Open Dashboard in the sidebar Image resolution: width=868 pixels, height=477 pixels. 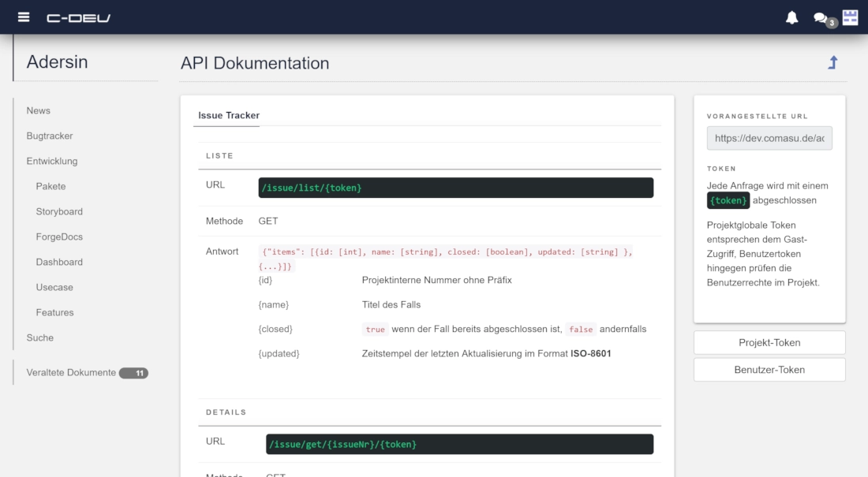[x=59, y=263]
